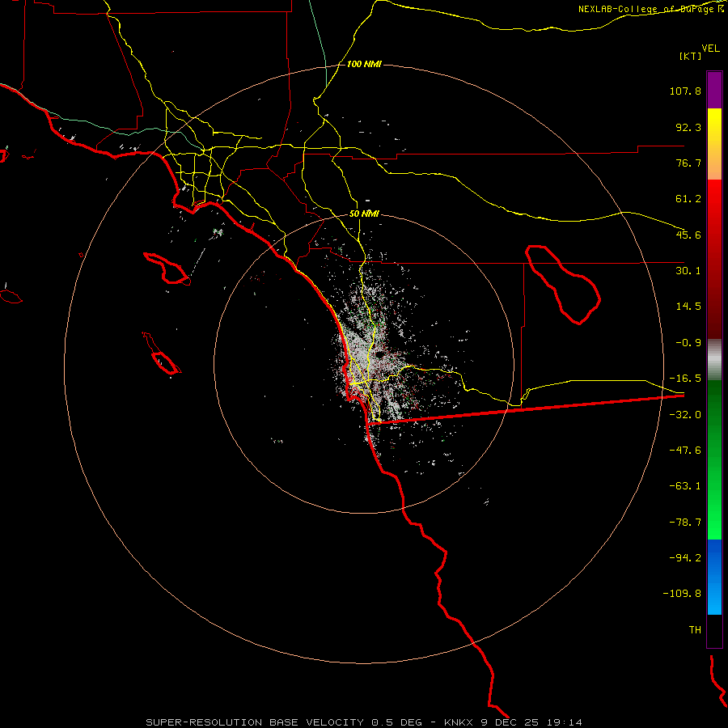Click the 61.2 velocity scale value
728x728 pixels.
(x=688, y=199)
